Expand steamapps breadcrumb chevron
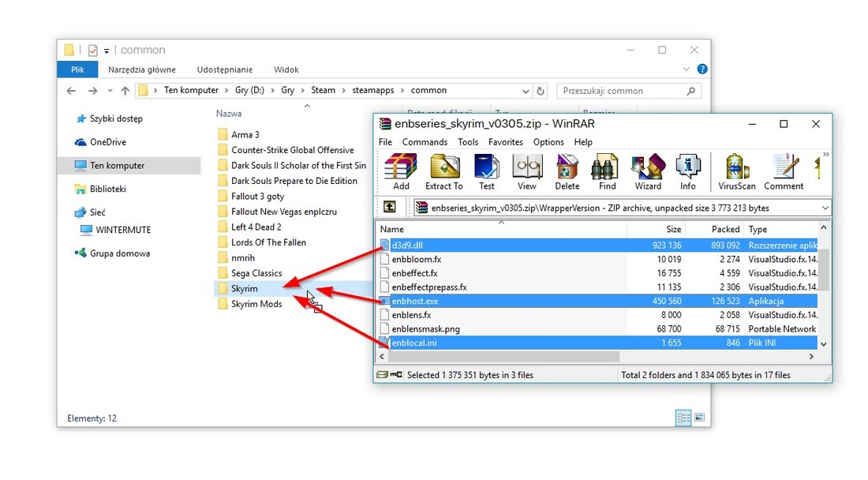Viewport: 868px width, 480px height. coord(402,90)
